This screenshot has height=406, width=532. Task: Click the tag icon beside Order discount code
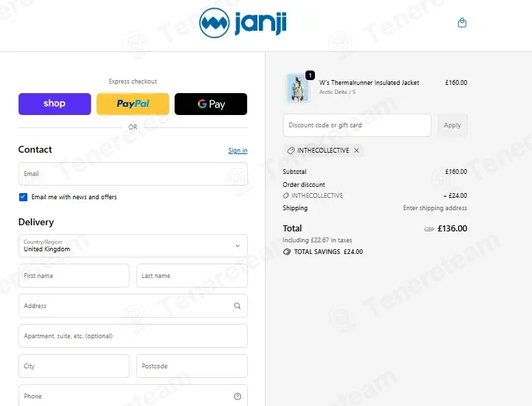[286, 196]
